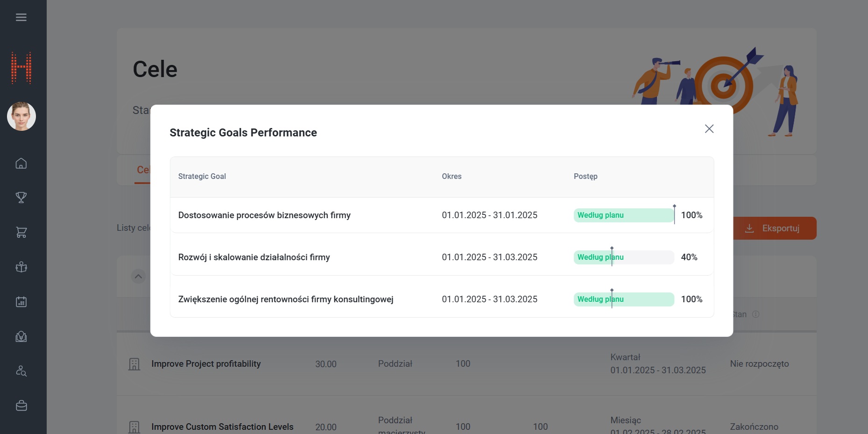Open Improve Custom Satisfaction Levels goal
Image resolution: width=868 pixels, height=434 pixels.
coord(222,427)
